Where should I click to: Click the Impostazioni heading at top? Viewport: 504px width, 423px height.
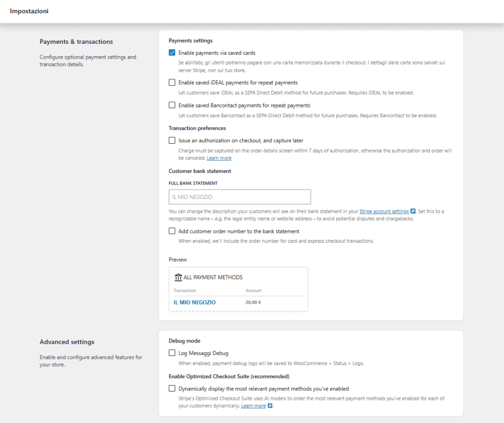29,11
